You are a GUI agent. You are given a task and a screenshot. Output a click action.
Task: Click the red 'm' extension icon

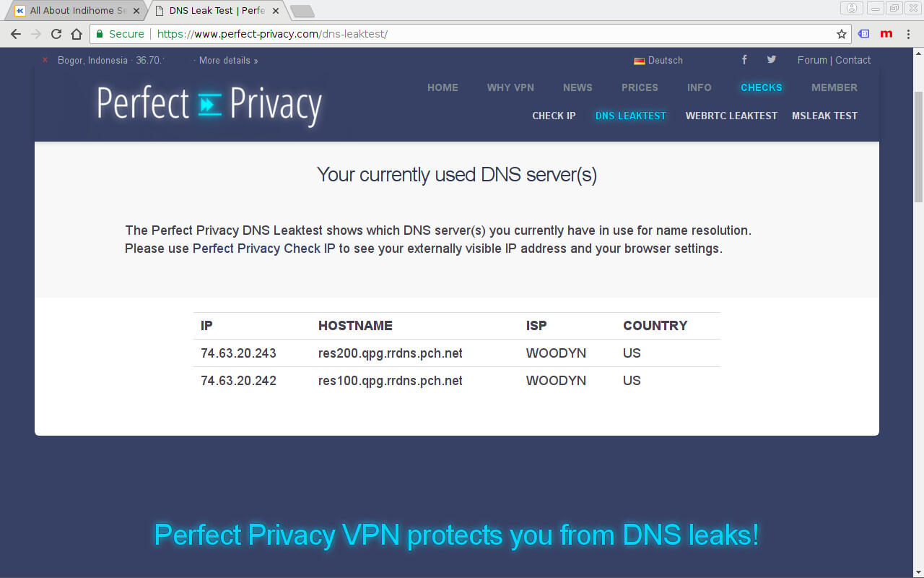886,34
